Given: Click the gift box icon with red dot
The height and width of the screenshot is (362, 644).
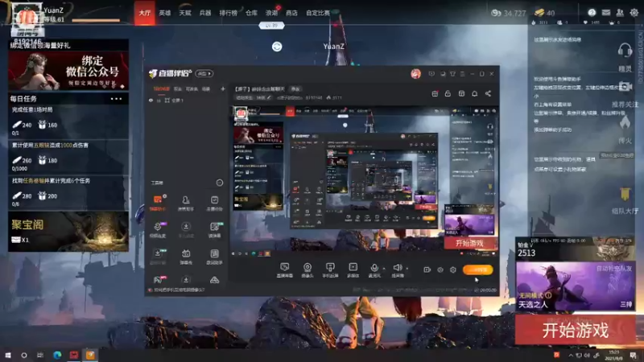Looking at the screenshot, I should click(x=435, y=93).
